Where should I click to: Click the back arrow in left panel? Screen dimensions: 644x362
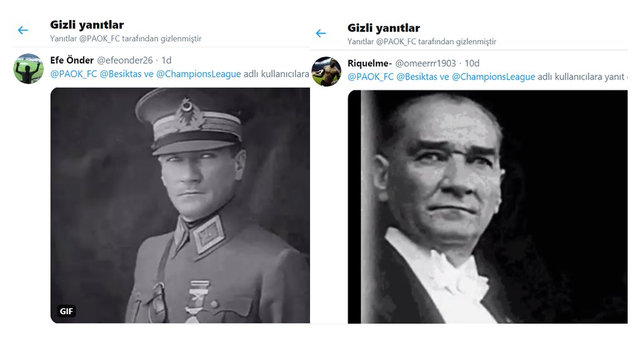[23, 30]
